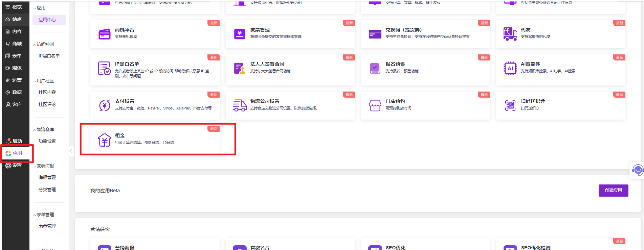Screen dimensions: 644x250
Task: Open the 官微名片 app card title
Action: coord(260,247)
